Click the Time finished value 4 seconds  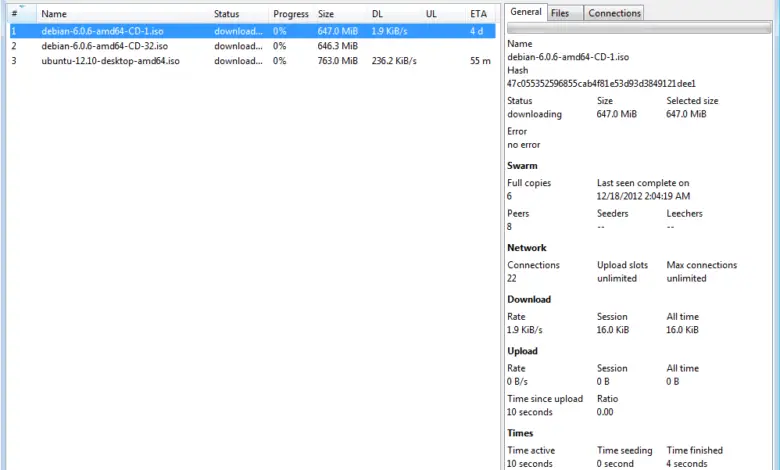(x=686, y=464)
